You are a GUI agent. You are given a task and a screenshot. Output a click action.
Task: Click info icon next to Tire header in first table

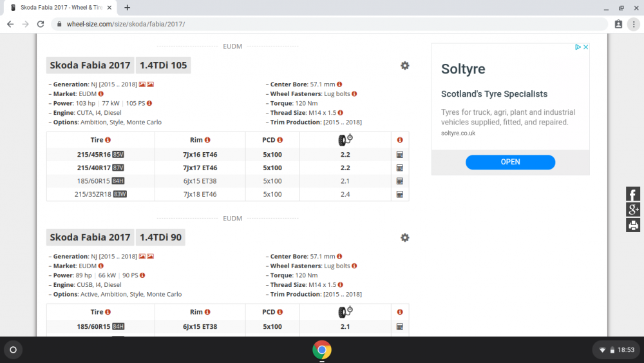(x=108, y=140)
